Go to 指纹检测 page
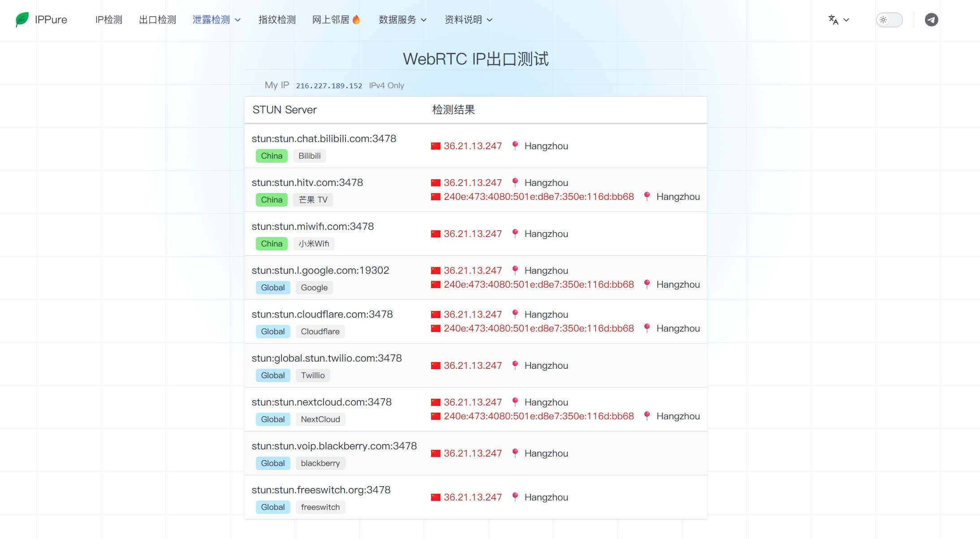The image size is (980, 539). click(x=277, y=20)
